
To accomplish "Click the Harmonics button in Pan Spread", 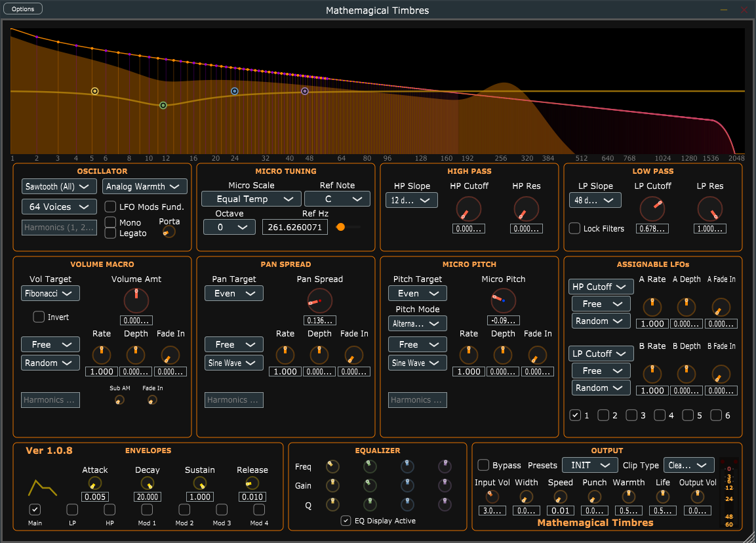I will coord(234,400).
